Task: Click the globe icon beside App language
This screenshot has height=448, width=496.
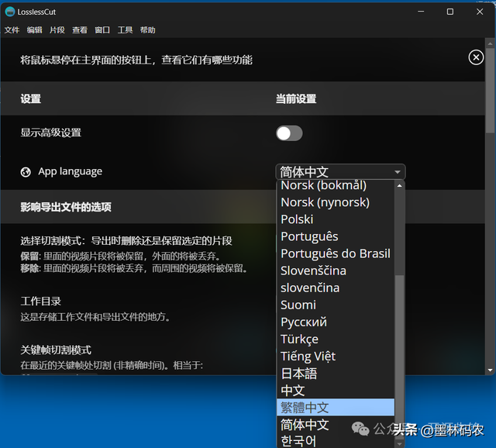Action: pos(26,172)
